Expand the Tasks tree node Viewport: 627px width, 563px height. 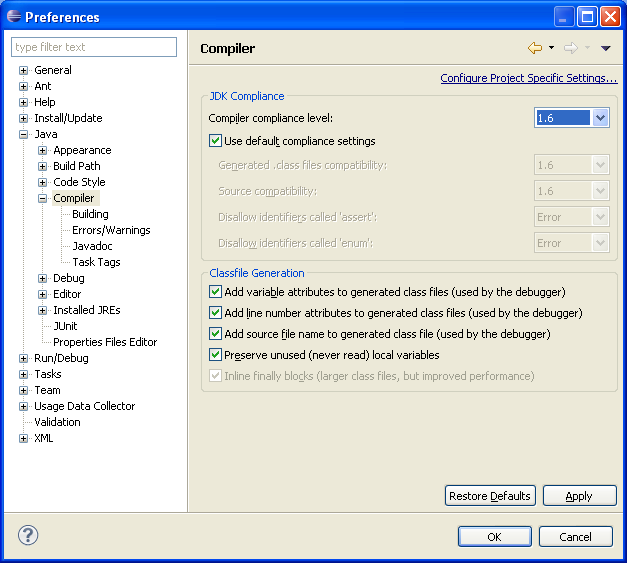coord(23,374)
